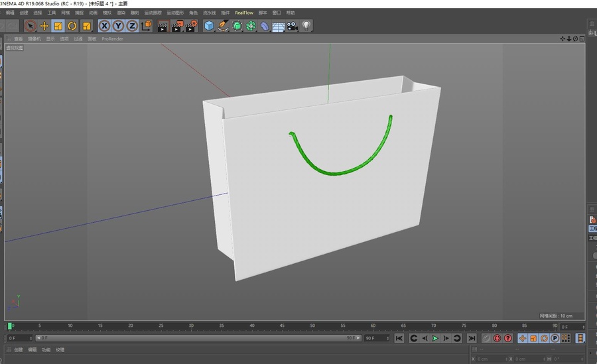Click the preview range slider bar
Screen dimensions: 597x364
(198, 337)
